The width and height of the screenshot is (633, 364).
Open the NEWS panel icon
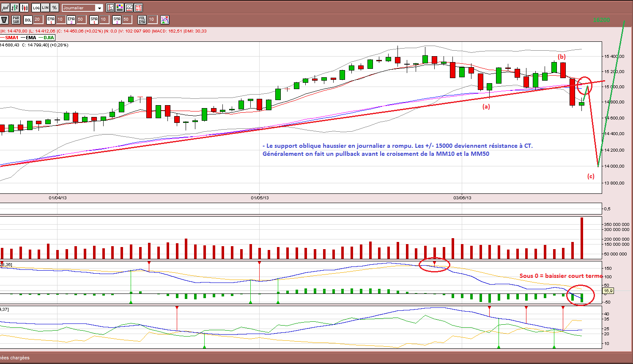138,8
